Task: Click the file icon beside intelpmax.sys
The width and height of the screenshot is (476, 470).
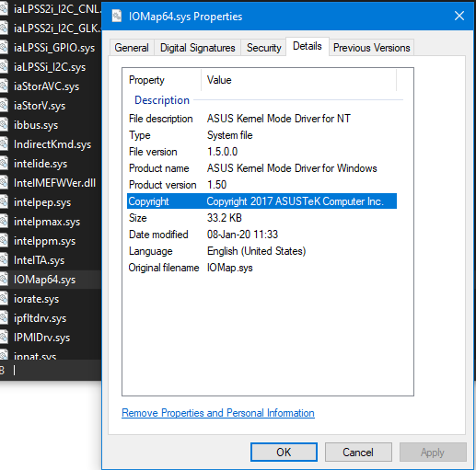Action: click(x=4, y=222)
